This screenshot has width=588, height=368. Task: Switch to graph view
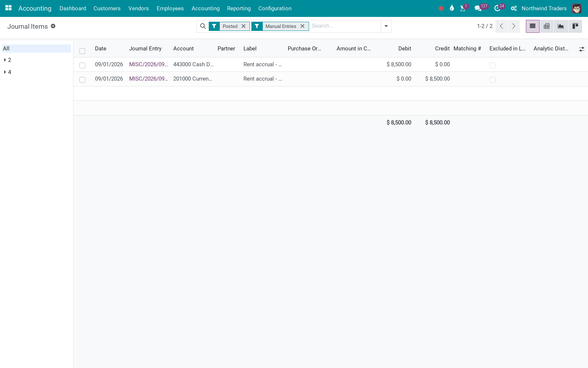[x=561, y=26]
